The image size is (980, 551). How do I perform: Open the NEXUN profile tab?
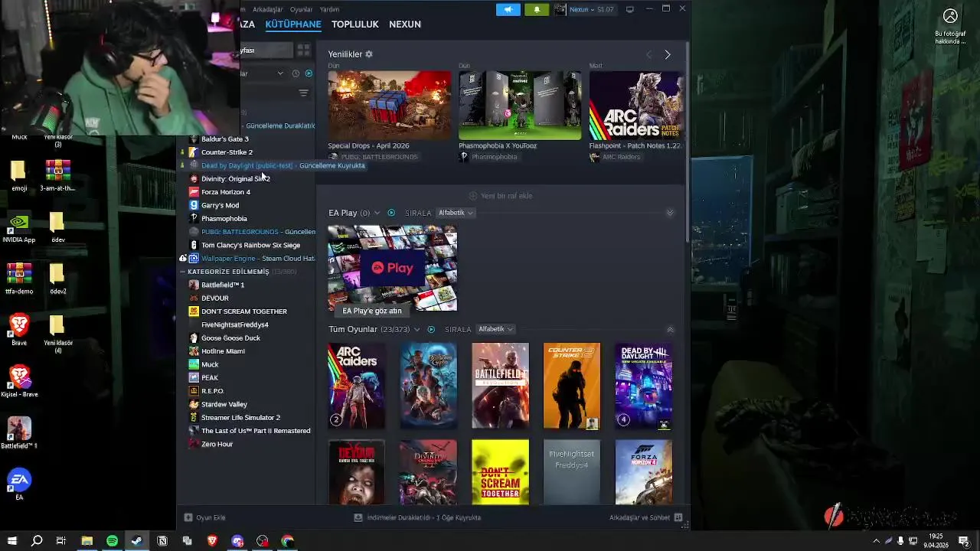tap(404, 24)
